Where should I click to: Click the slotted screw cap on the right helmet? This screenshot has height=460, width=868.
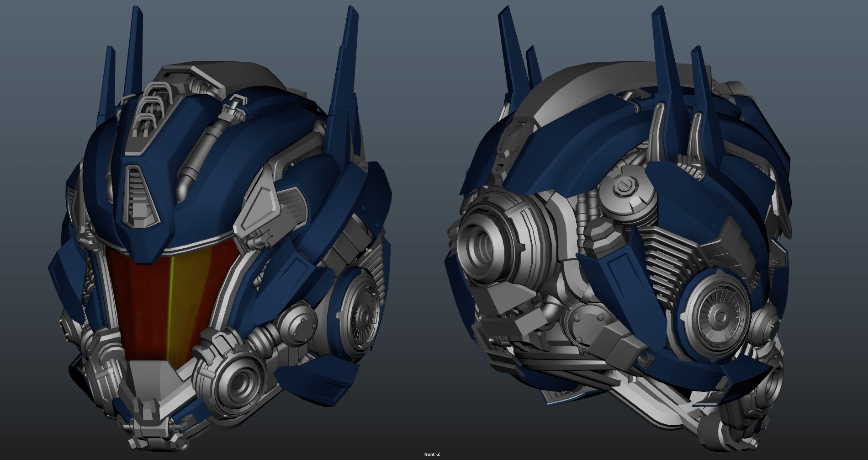(x=625, y=187)
